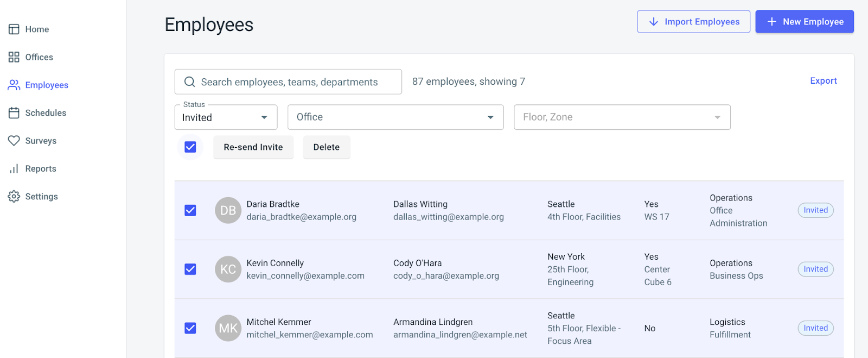
Task: Focus the employee search field
Action: point(296,82)
